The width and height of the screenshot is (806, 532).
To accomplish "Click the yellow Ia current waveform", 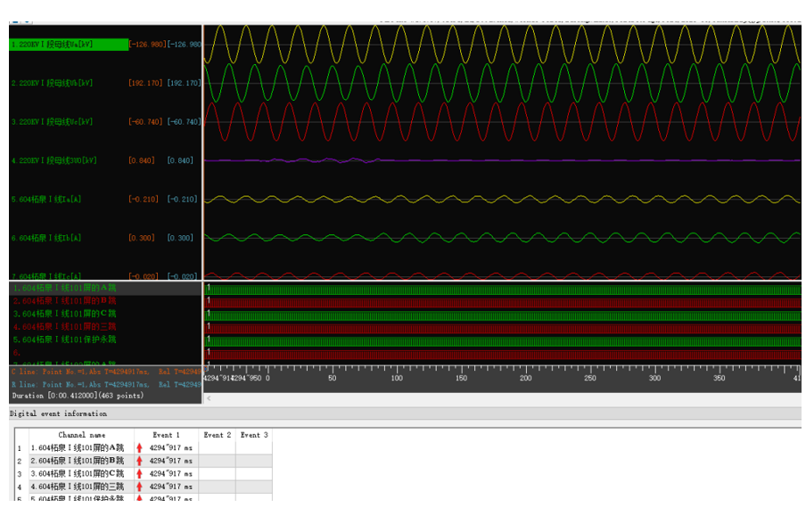I will click(502, 200).
